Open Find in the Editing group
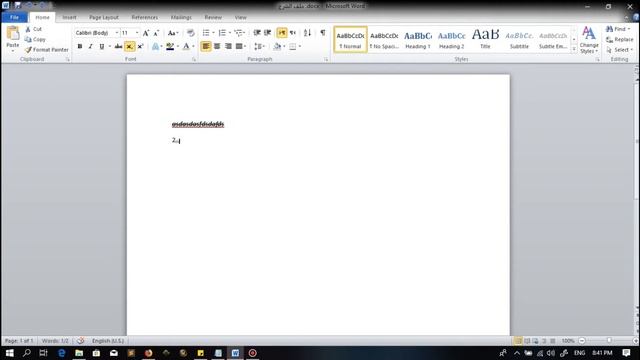Screen dimensions: 640x360 pos(617,29)
